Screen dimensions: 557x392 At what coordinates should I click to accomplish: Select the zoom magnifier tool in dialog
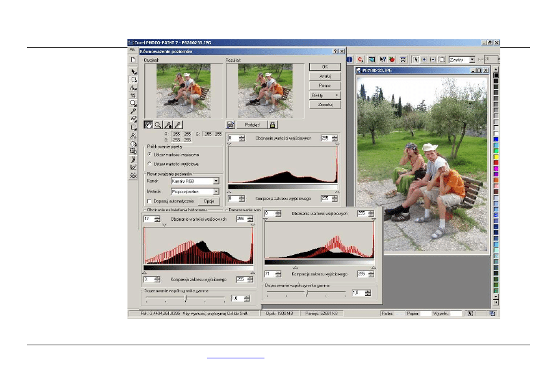pyautogui.click(x=158, y=125)
